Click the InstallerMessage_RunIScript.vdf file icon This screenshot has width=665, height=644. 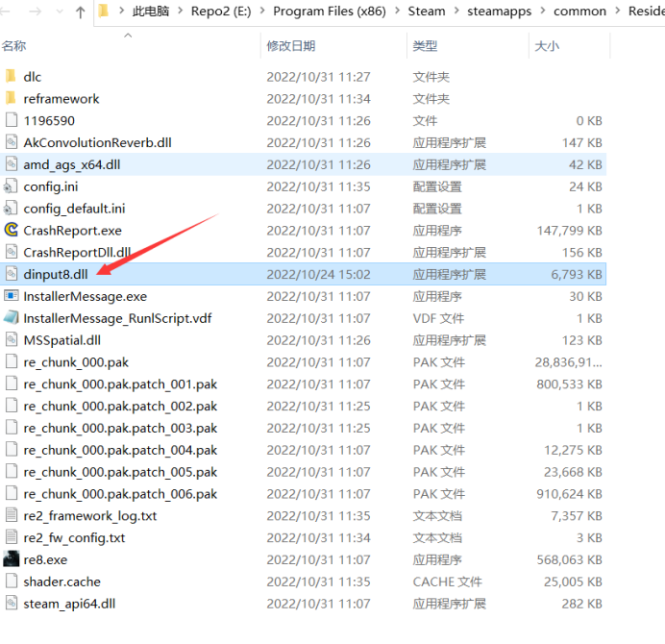(x=11, y=318)
